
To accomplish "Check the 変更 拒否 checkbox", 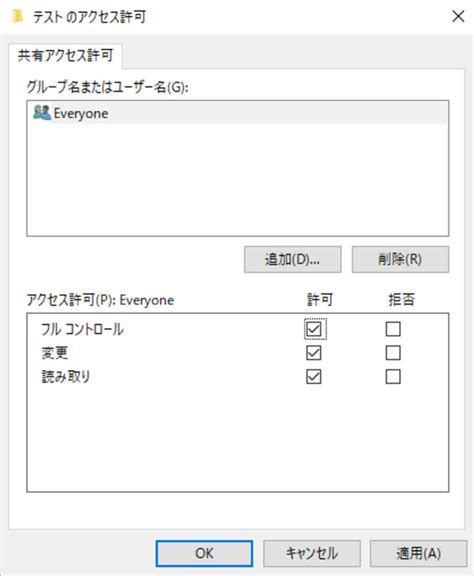I will click(393, 353).
